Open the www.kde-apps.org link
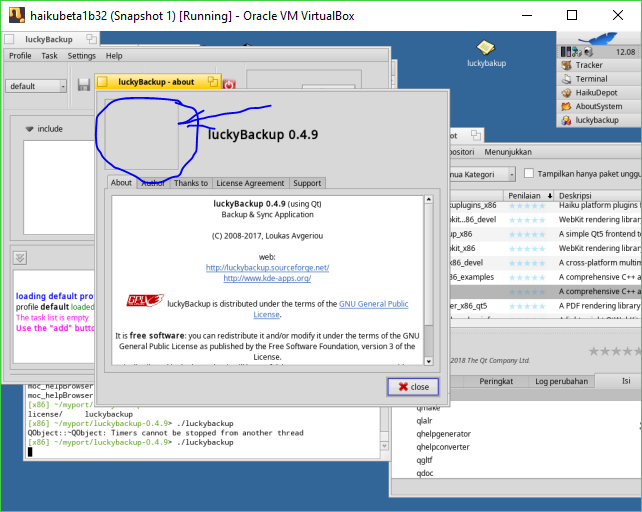Screen dimensions: 642x512 point(267,278)
